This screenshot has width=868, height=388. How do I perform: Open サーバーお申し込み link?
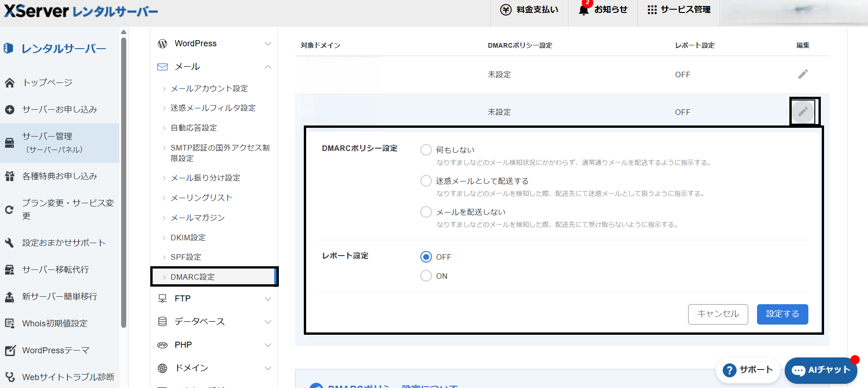[60, 110]
